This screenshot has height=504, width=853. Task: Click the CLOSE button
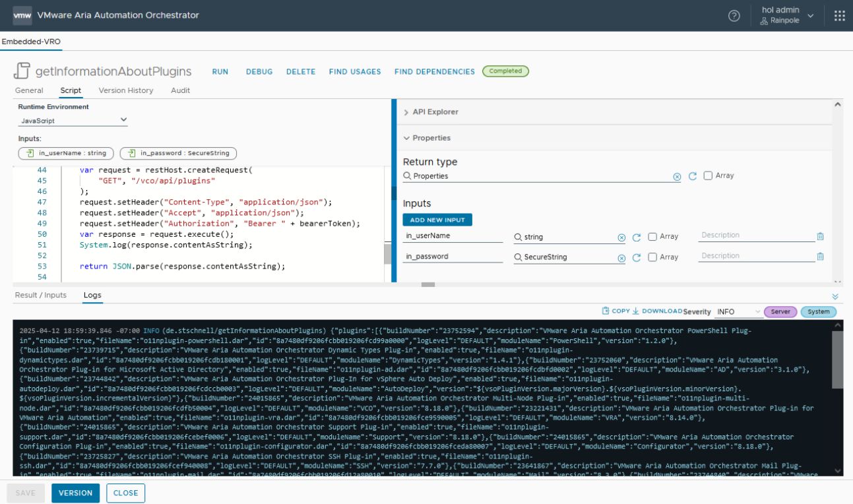(x=125, y=493)
